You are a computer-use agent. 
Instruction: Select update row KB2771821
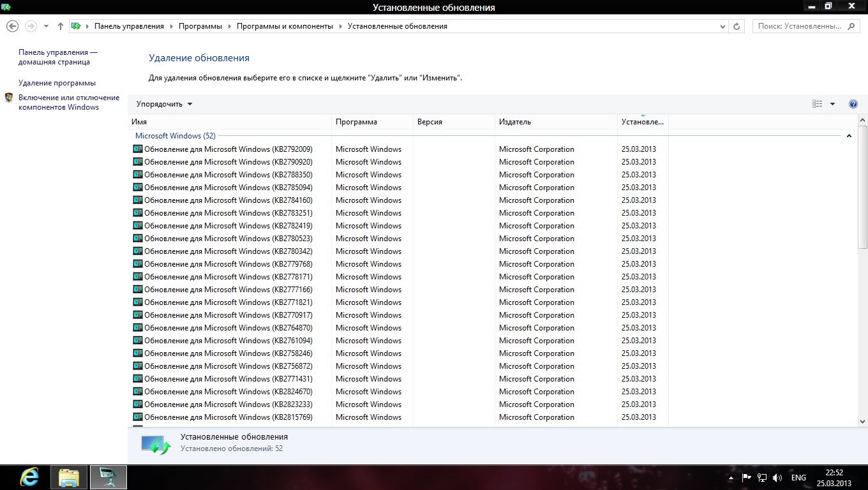[400, 302]
